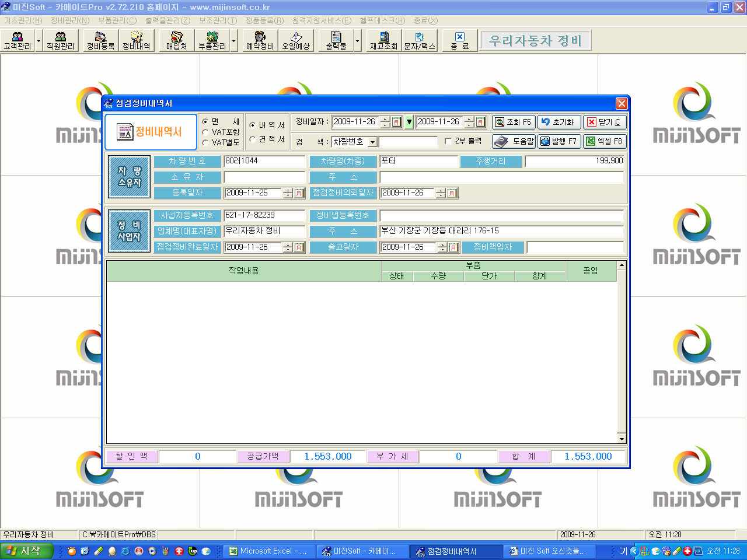Switch to 미진 Soft 오신것을 taskbar item
Screen dimensions: 747x560
[549, 551]
